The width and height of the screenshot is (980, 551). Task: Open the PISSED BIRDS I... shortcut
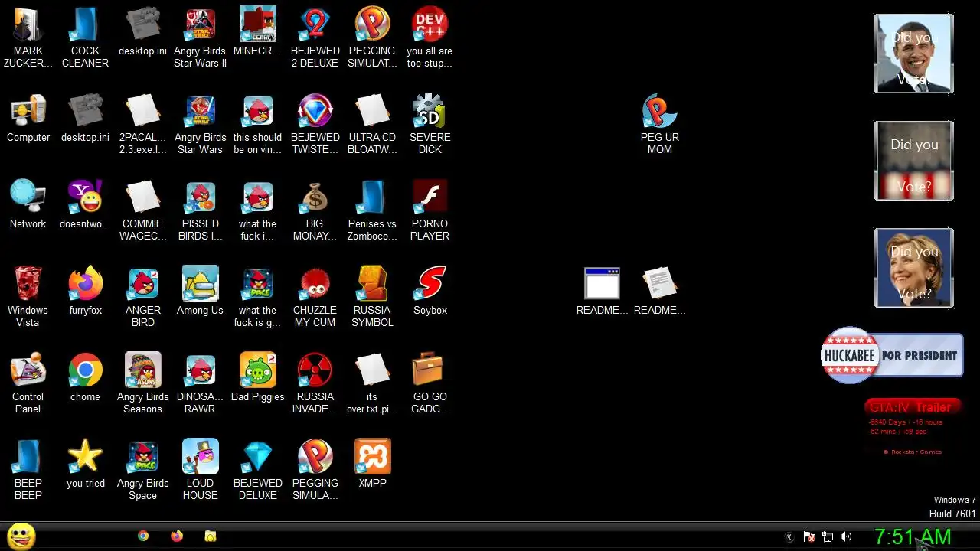tap(201, 211)
